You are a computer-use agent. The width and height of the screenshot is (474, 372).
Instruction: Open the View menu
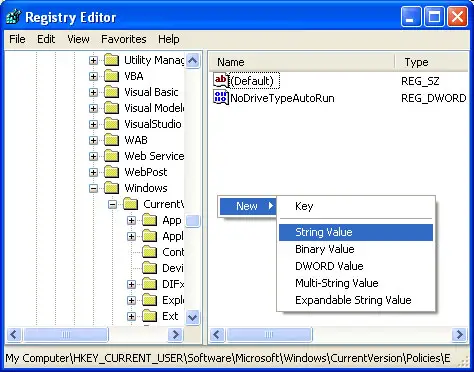pos(78,39)
